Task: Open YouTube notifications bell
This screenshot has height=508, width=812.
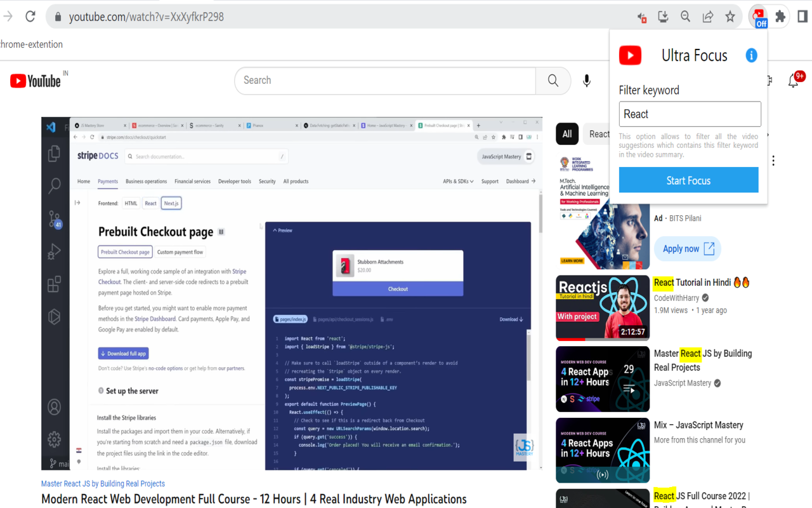Action: [794, 80]
